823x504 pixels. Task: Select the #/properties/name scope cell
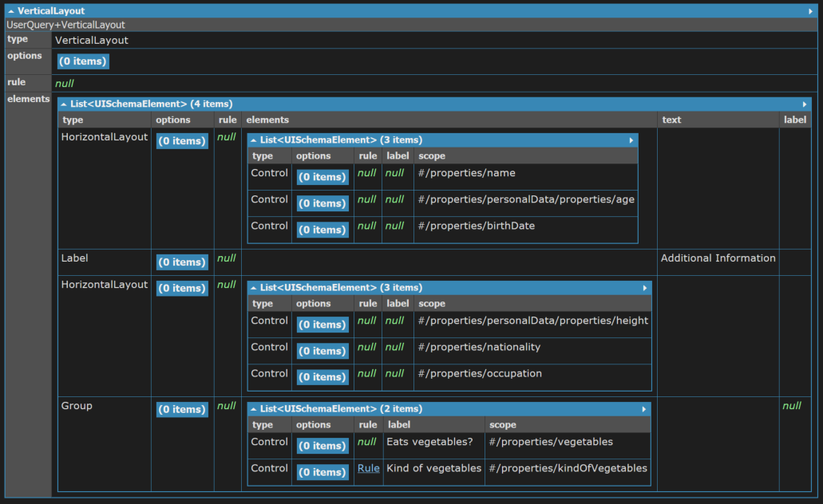[525, 177]
